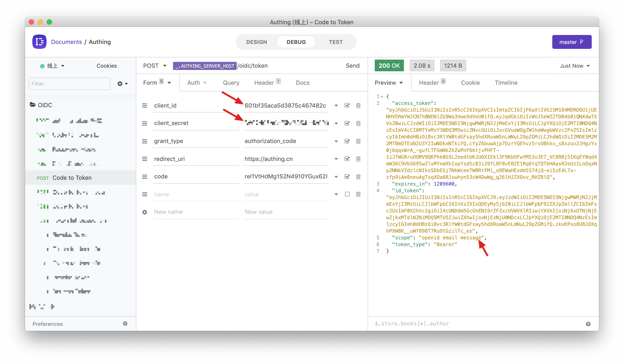Expand the Just Now history dropdown

coord(574,66)
